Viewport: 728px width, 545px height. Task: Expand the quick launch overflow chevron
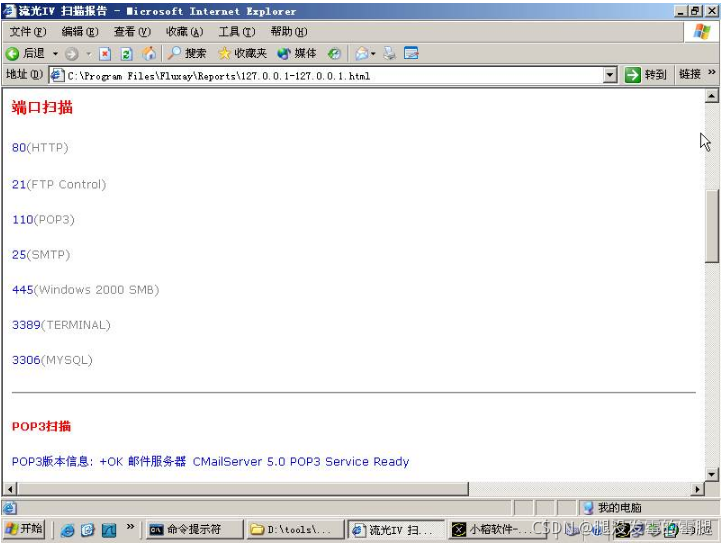click(130, 527)
